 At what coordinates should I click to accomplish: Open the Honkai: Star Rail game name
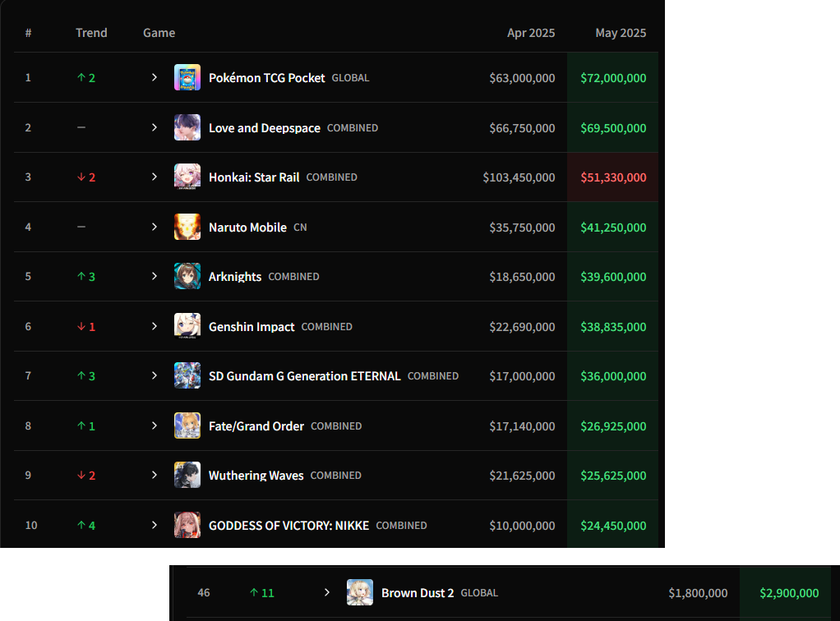(x=254, y=177)
